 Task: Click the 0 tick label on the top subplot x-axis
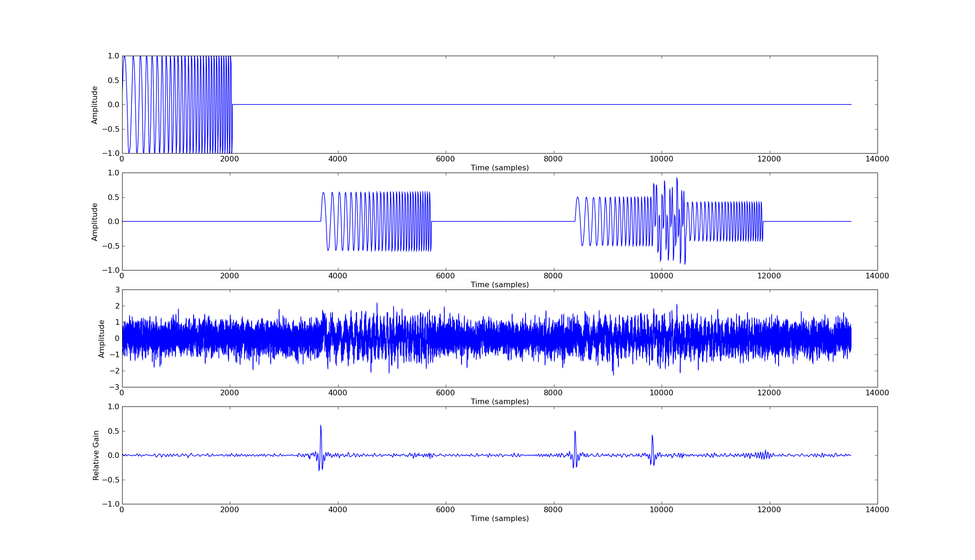tap(121, 159)
